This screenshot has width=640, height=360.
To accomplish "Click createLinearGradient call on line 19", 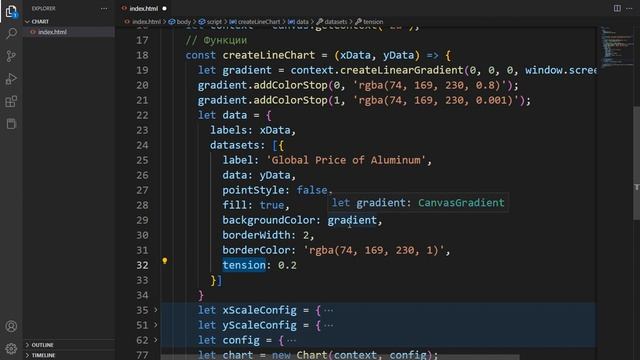I will pyautogui.click(x=402, y=70).
